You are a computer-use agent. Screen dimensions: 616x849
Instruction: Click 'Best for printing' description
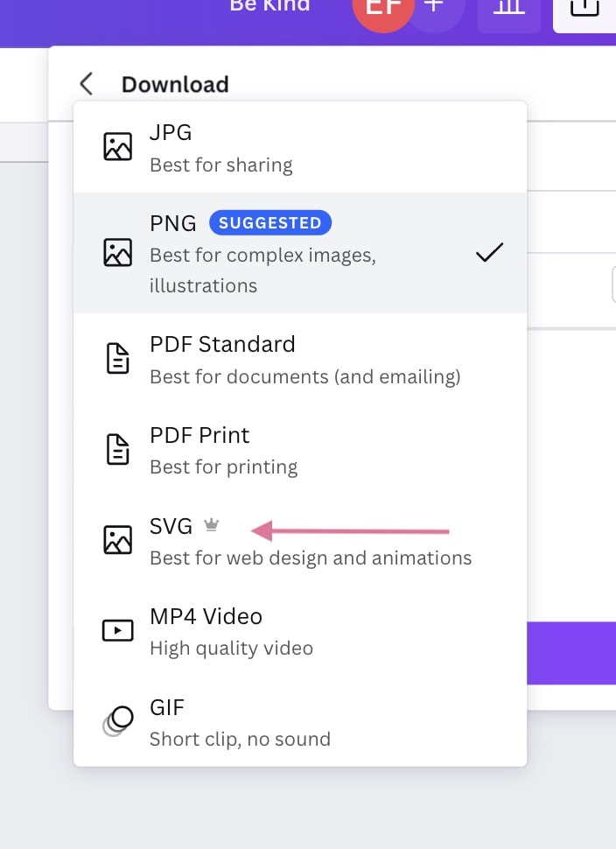[x=223, y=467]
